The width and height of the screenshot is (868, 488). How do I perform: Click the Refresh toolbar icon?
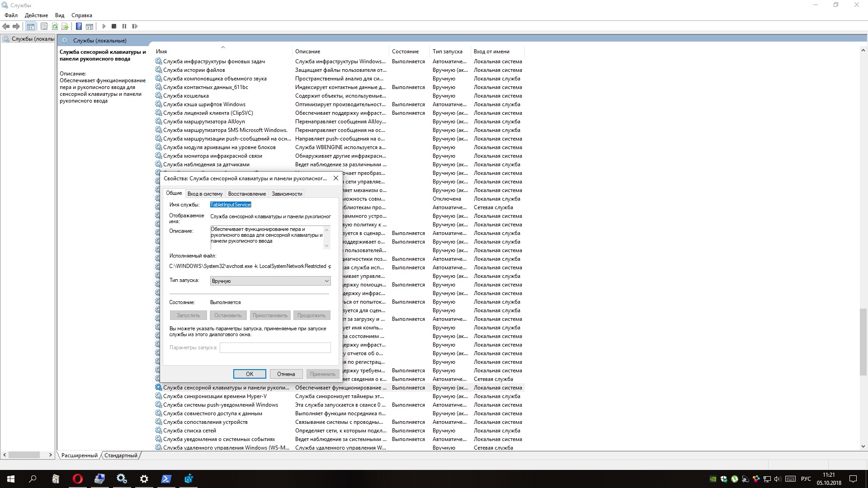coord(55,26)
